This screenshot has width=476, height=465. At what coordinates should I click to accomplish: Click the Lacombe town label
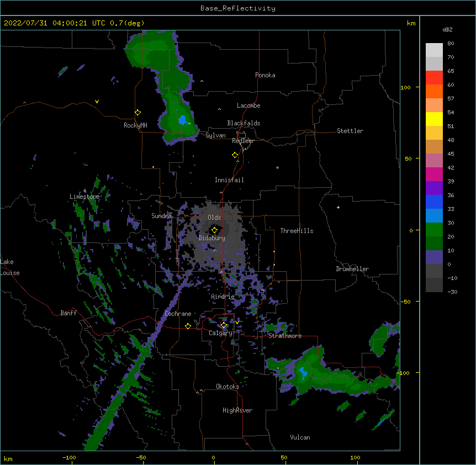coord(248,105)
